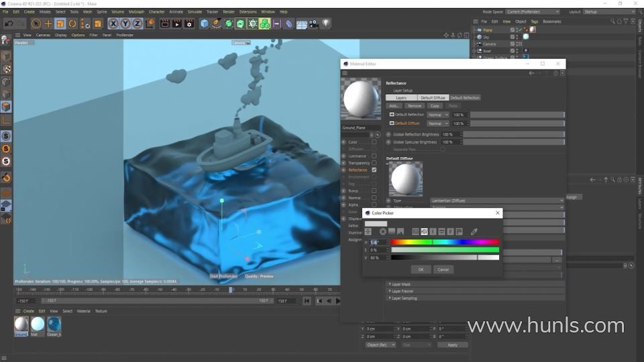Open the Edit Render Settings icon
644x362 pixels.
(x=191, y=23)
